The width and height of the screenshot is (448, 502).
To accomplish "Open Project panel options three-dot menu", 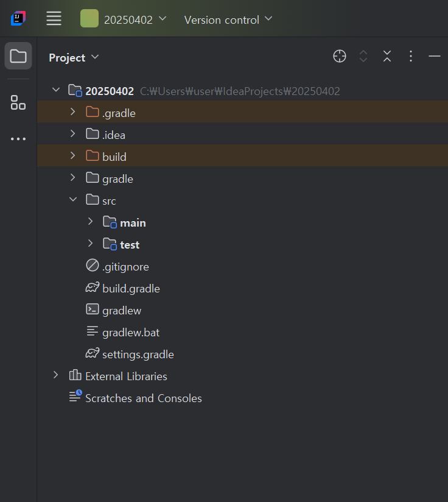I will click(411, 57).
